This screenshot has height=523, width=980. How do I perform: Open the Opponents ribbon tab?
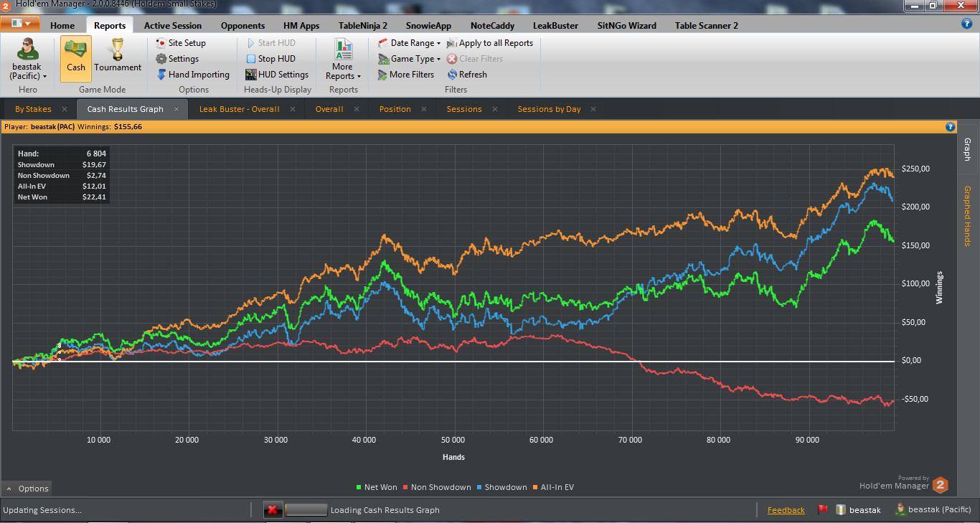[x=242, y=25]
